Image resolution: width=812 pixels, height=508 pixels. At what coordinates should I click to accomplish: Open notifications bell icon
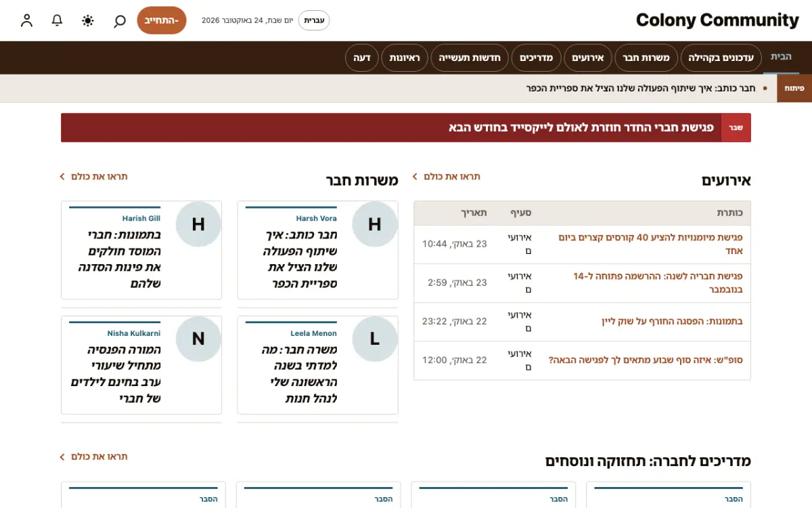coord(58,20)
